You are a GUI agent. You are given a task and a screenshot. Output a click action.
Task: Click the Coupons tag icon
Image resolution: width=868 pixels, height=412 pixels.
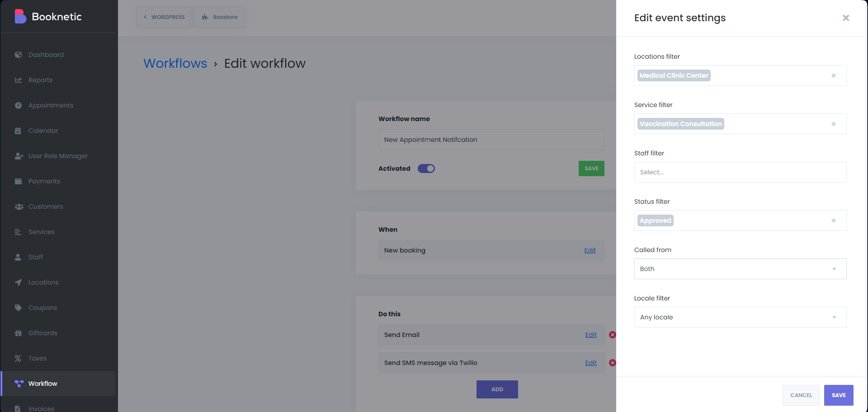(18, 308)
